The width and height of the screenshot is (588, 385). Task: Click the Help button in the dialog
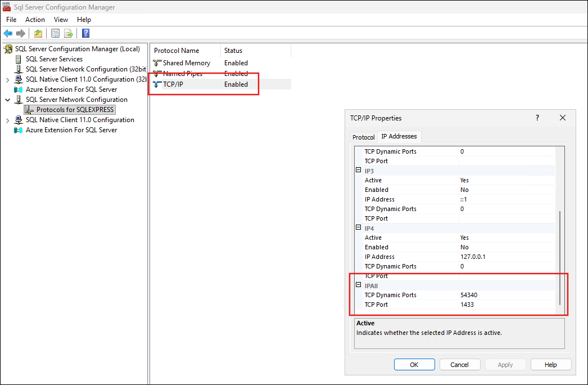(x=551, y=365)
